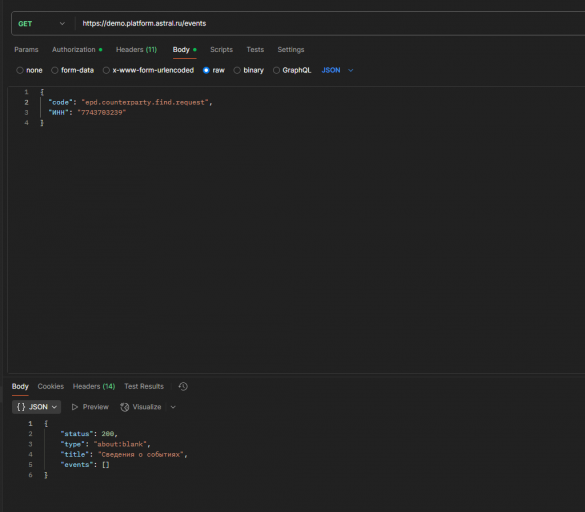Open response Cookies tab

(51, 386)
